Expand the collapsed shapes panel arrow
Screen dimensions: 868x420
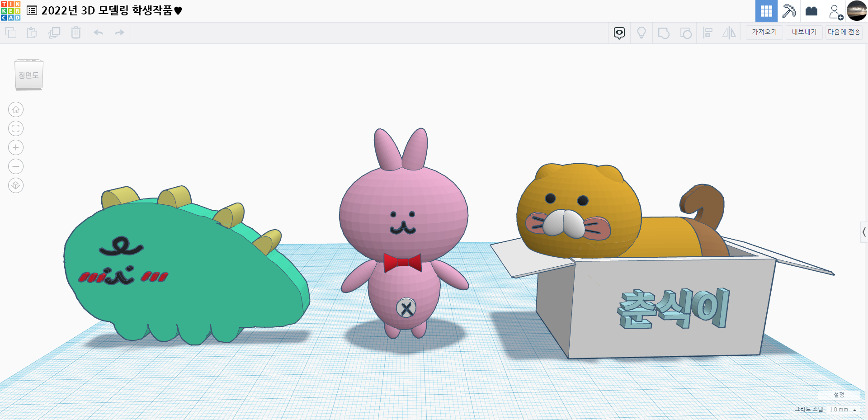click(x=864, y=232)
